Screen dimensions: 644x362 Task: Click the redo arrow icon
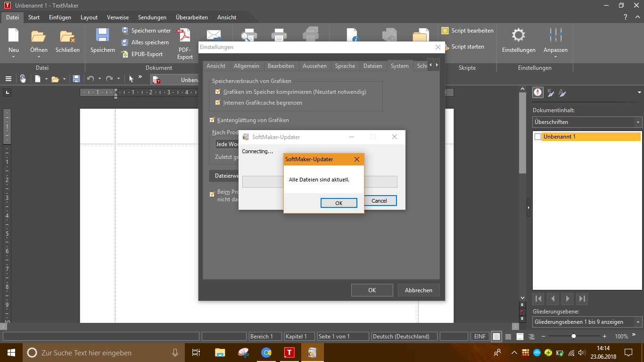click(x=109, y=79)
